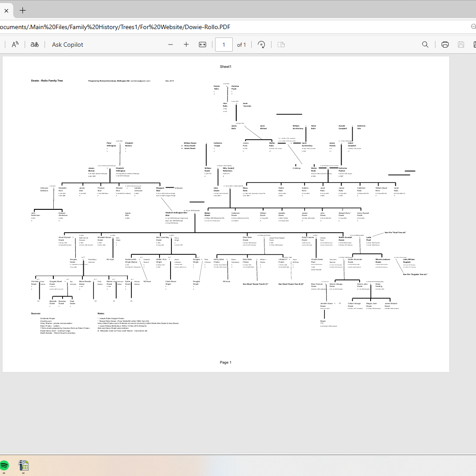Image resolution: width=476 pixels, height=476 pixels.
Task: Rotate the PDF page
Action: (x=261, y=45)
